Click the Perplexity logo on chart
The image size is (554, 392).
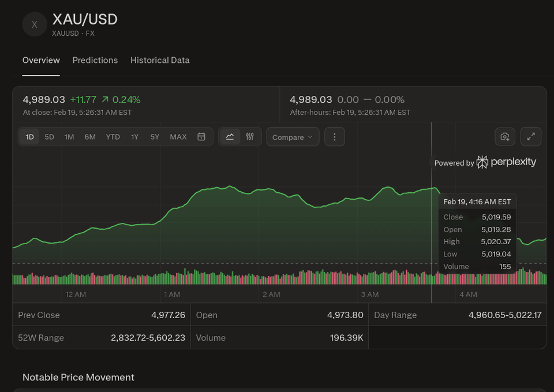coord(507,162)
